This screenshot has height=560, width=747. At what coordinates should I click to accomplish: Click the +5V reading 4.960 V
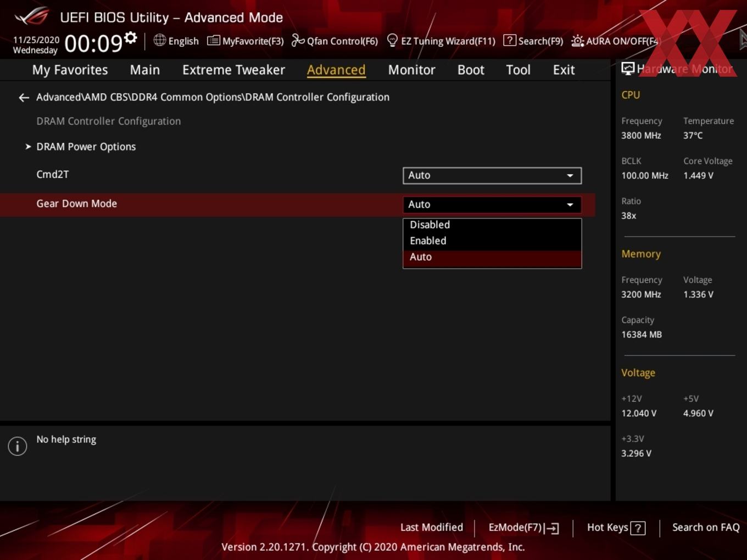698,413
